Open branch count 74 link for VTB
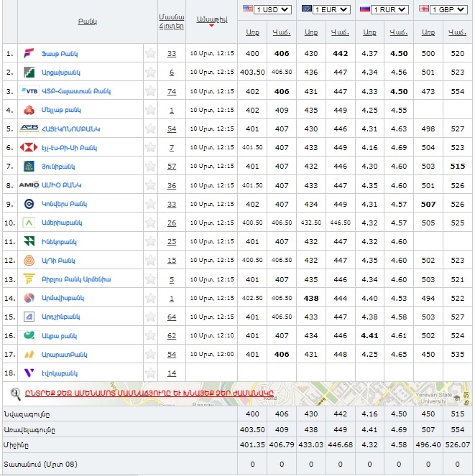This screenshot has height=476, width=475. click(172, 91)
